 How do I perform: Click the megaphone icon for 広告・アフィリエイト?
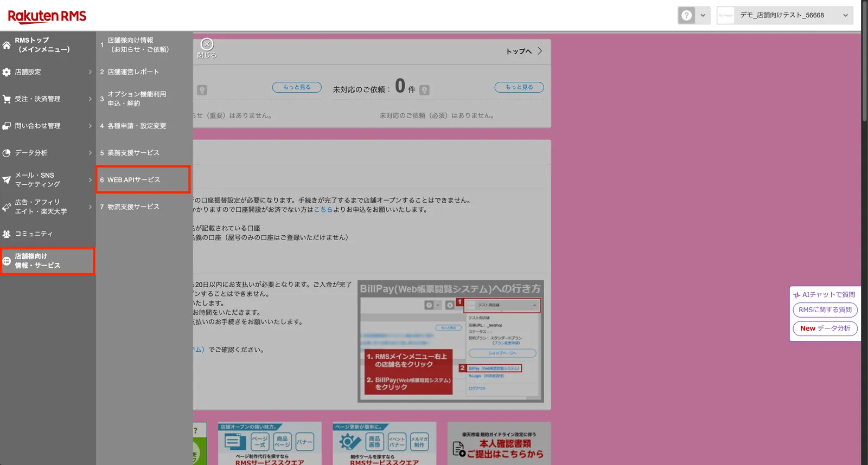7,207
